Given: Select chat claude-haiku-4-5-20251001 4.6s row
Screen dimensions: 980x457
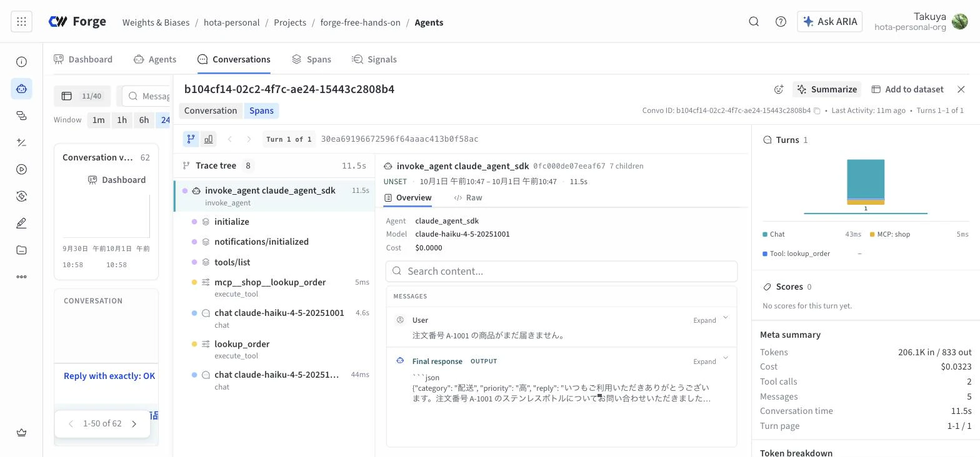Looking at the screenshot, I should click(274, 318).
